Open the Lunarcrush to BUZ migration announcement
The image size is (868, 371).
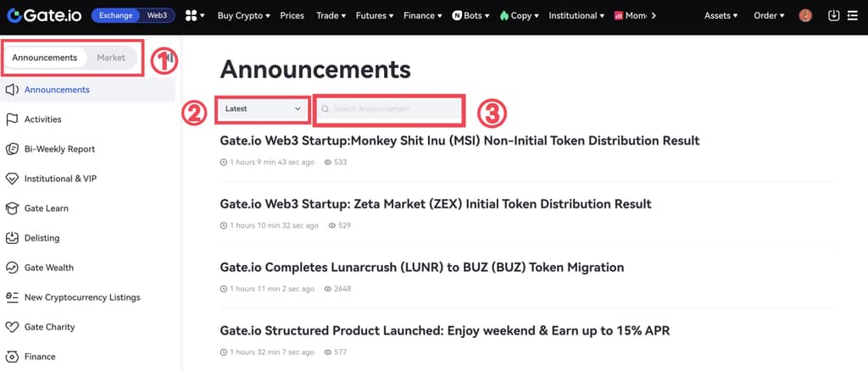(421, 268)
